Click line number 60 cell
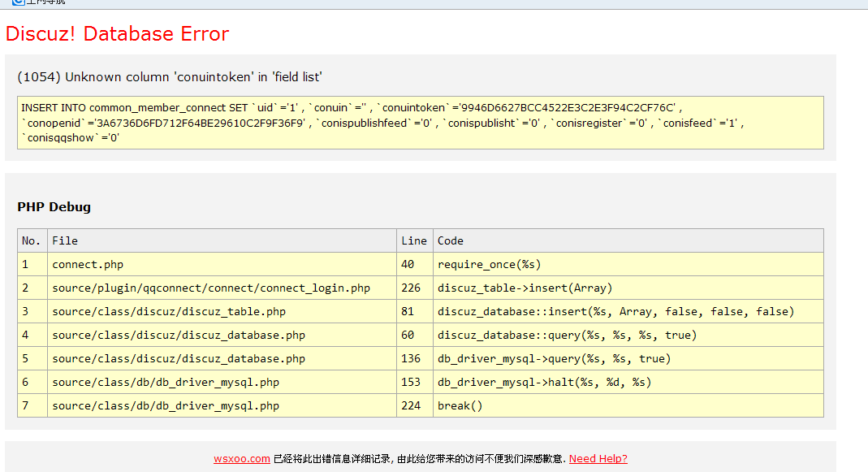Screen dimensions: 868x472 pyautogui.click(x=415, y=336)
